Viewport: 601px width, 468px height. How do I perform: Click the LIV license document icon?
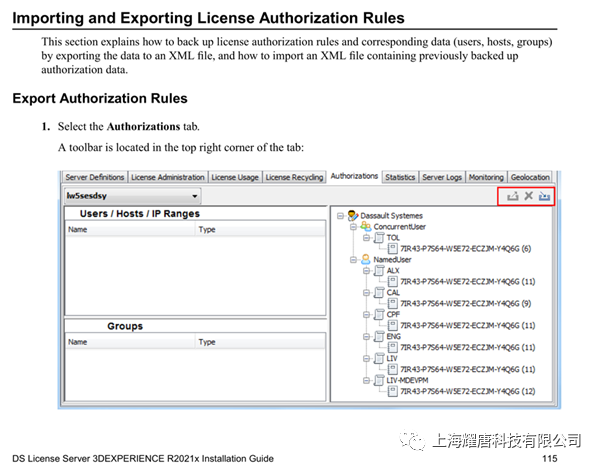[x=379, y=358]
